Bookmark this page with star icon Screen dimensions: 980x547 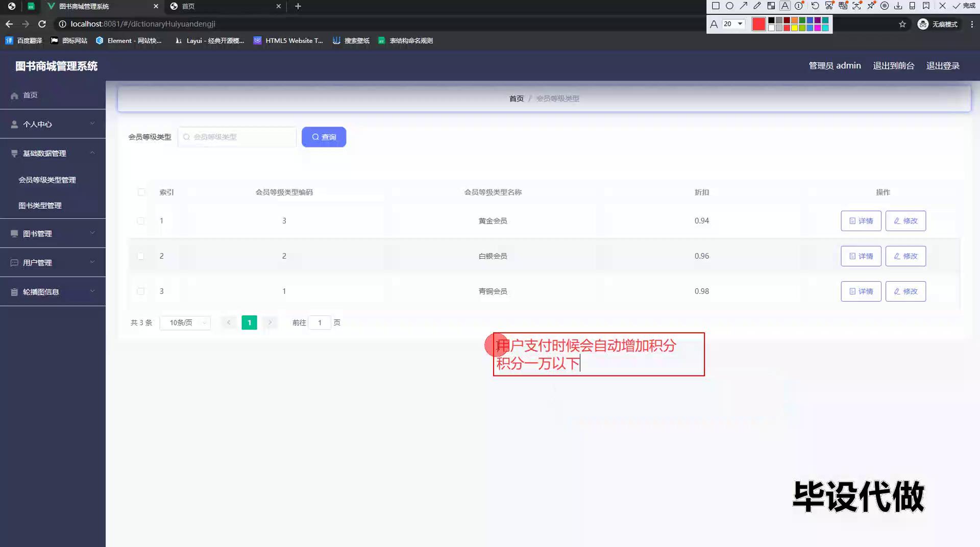tap(902, 24)
